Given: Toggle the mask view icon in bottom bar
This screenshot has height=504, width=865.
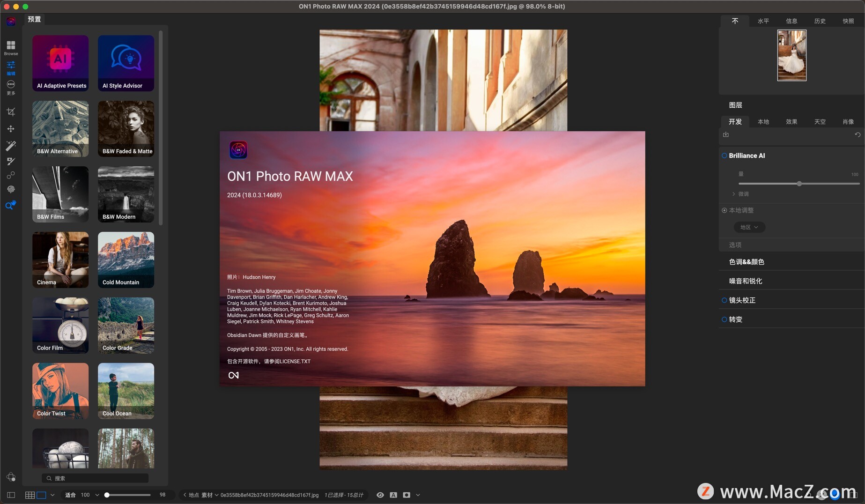Looking at the screenshot, I should pyautogui.click(x=407, y=495).
